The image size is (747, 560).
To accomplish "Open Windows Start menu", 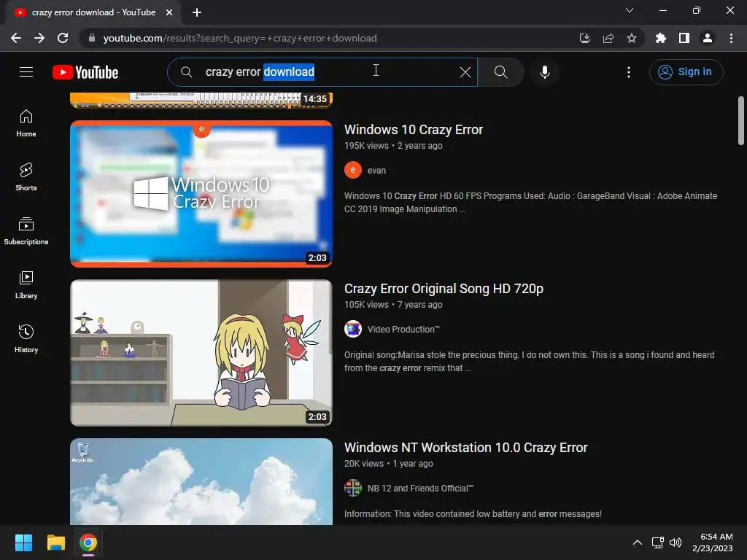I will (x=23, y=542).
